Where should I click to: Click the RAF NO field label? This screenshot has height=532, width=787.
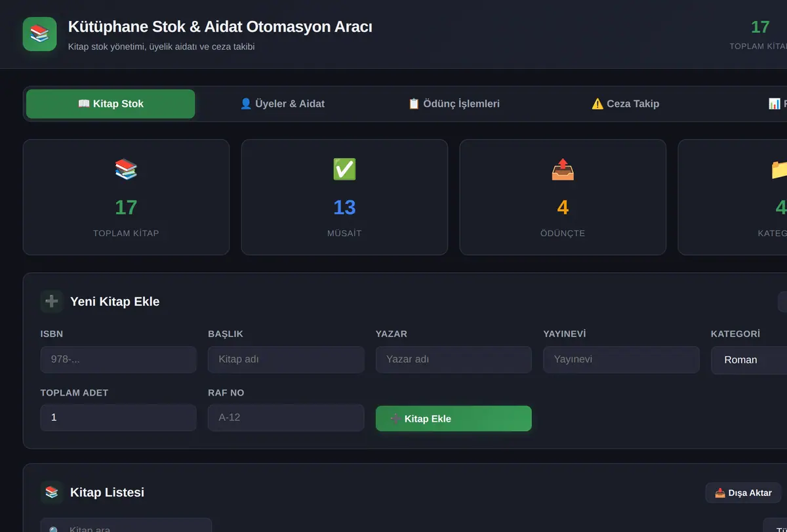point(226,393)
